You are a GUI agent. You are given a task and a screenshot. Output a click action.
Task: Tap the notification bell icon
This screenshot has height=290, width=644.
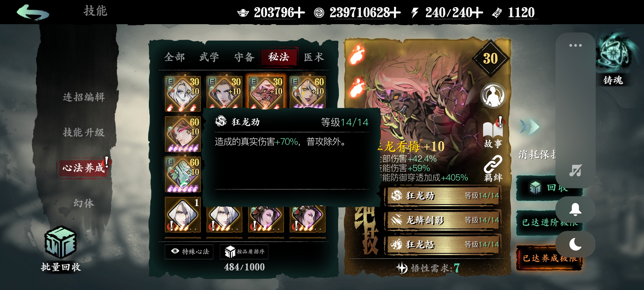click(x=575, y=209)
